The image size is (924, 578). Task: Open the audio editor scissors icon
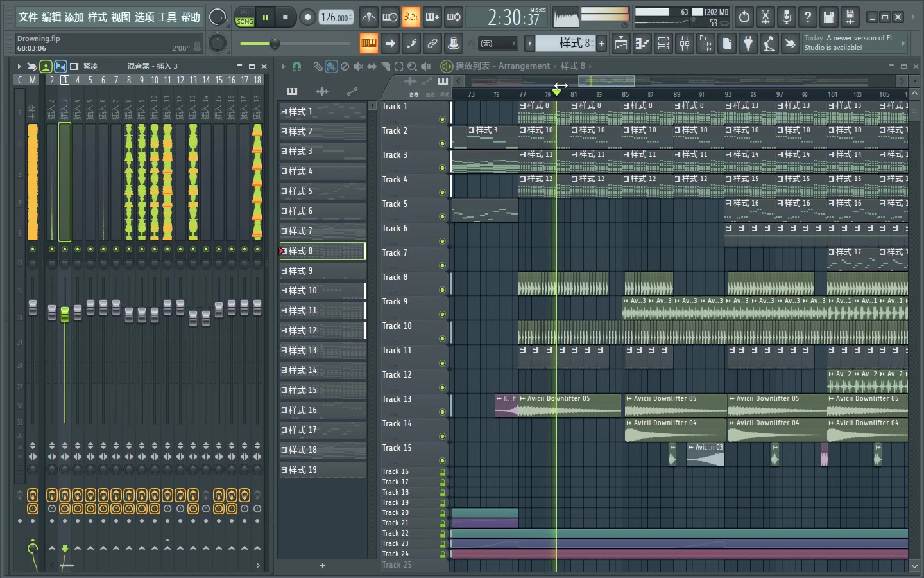[766, 17]
